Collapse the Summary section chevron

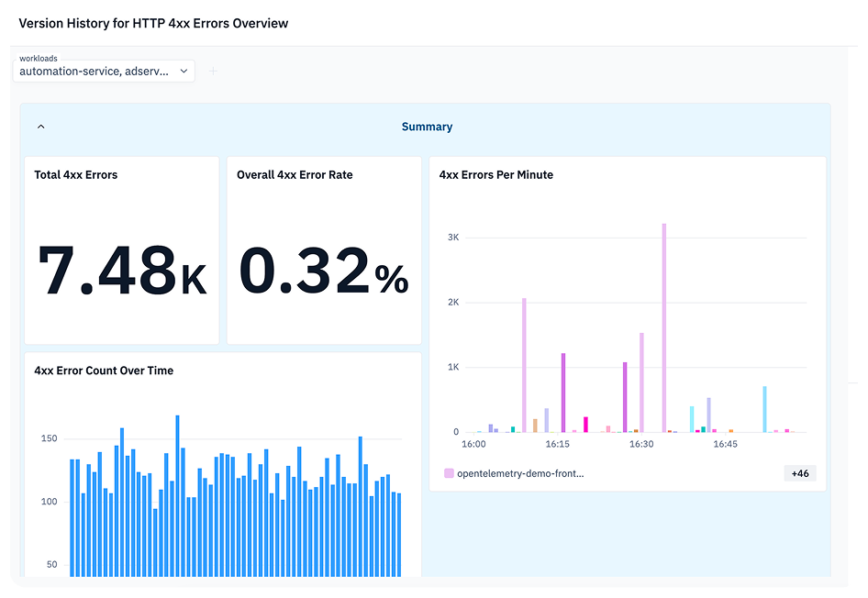pos(41,127)
